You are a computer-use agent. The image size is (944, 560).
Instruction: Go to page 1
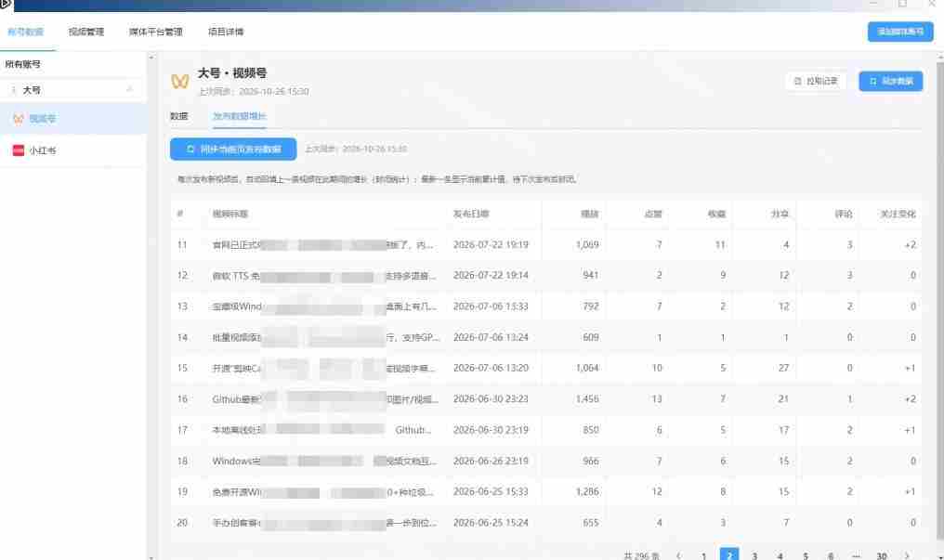pos(703,555)
